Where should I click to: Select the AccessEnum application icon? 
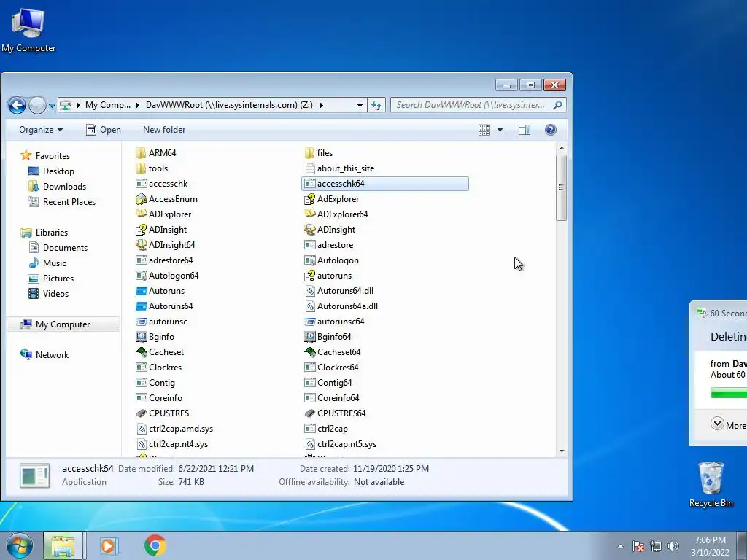tap(141, 199)
